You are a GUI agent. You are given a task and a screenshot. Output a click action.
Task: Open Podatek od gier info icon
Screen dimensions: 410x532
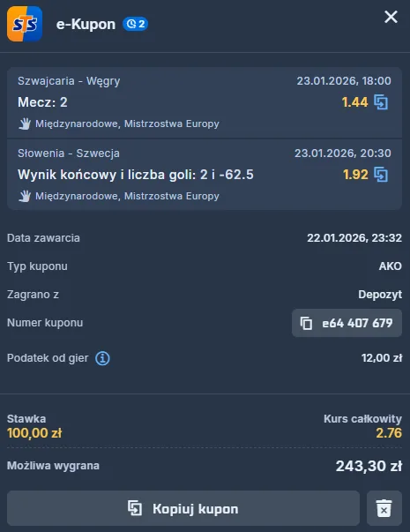(102, 358)
